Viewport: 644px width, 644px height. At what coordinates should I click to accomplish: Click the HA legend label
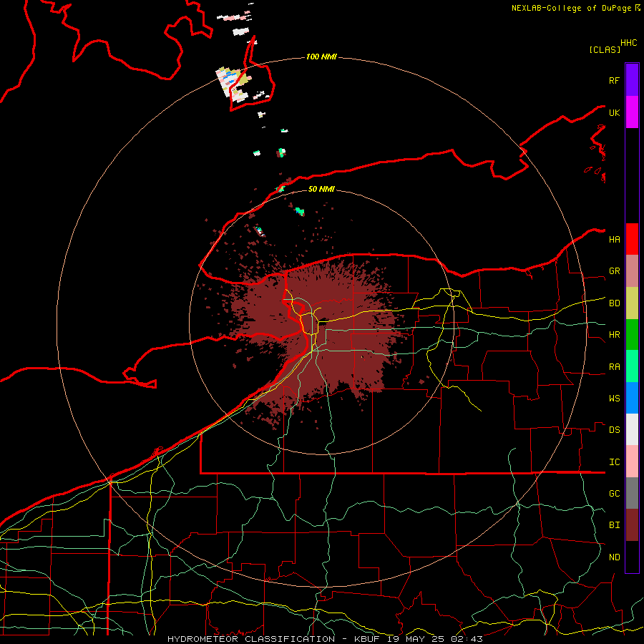click(x=614, y=239)
